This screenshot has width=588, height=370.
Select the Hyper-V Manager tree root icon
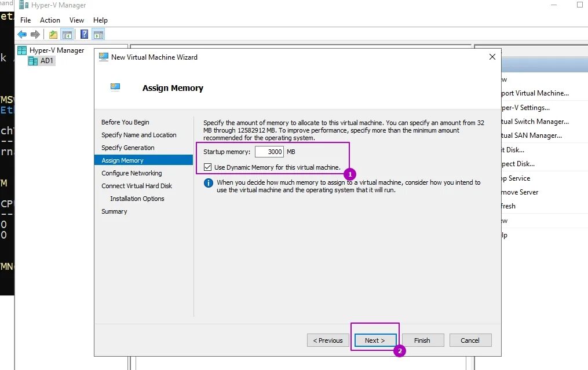point(22,50)
